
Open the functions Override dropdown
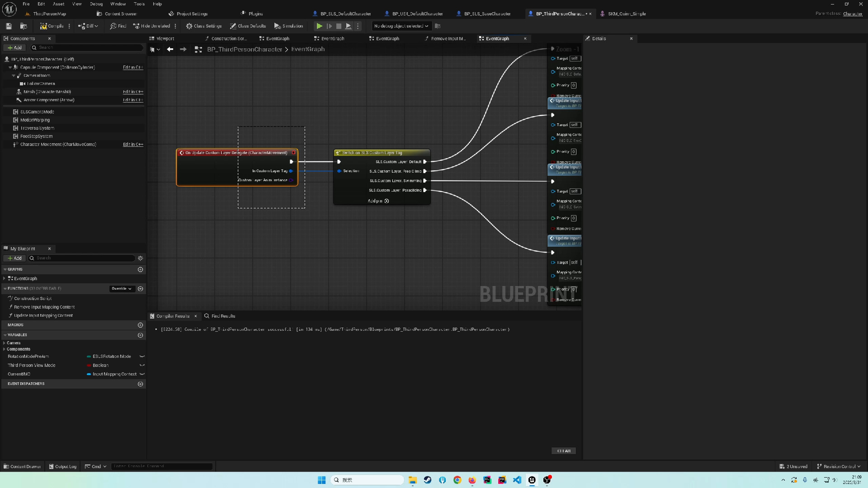click(122, 289)
